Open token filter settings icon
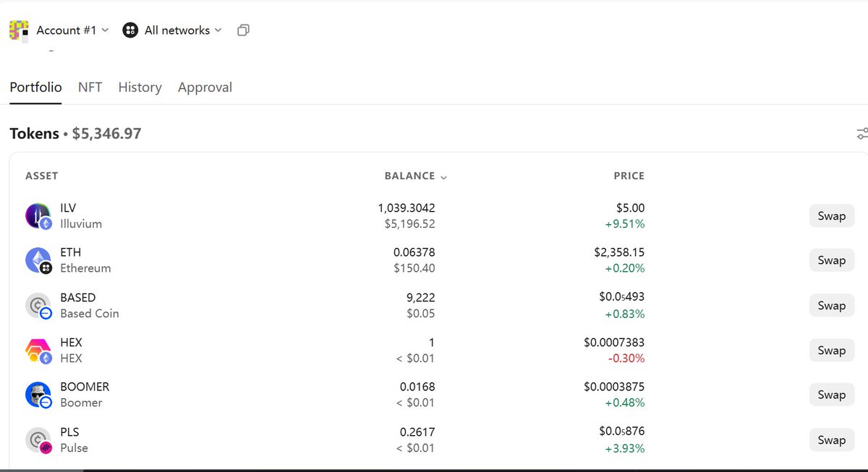868x472 pixels. point(861,134)
